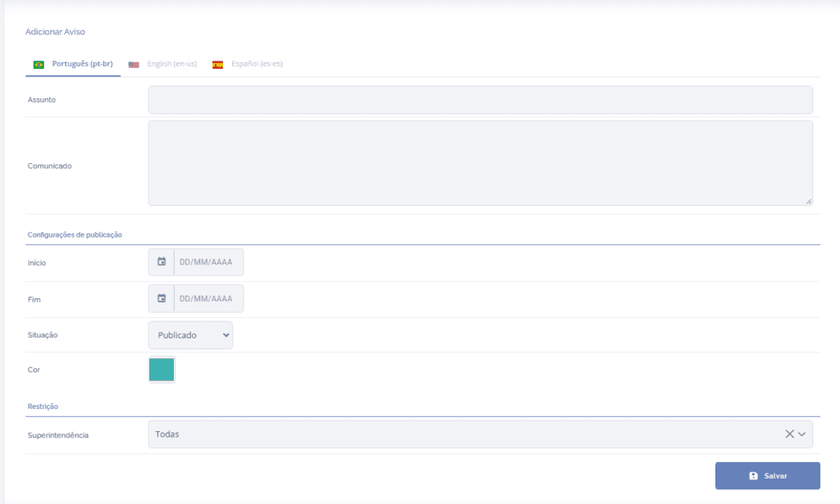The width and height of the screenshot is (840, 504).
Task: Click the Todas value in Superintendência
Action: coord(167,434)
